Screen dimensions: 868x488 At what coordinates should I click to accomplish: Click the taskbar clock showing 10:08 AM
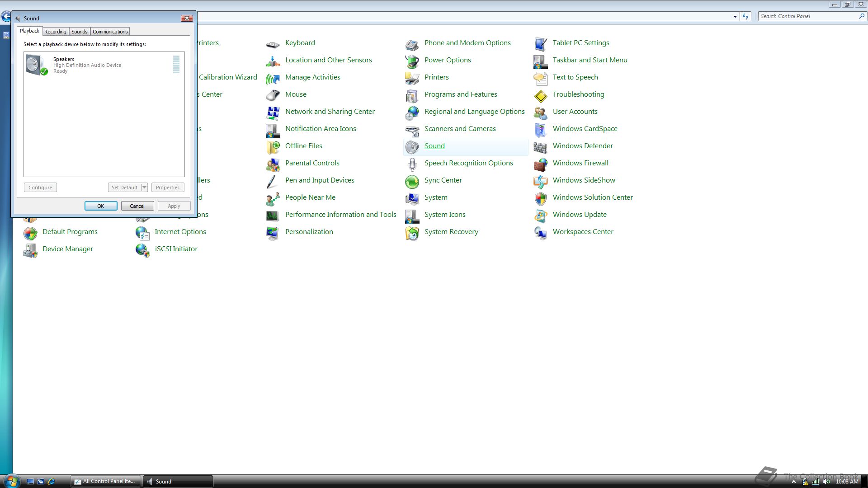847,482
